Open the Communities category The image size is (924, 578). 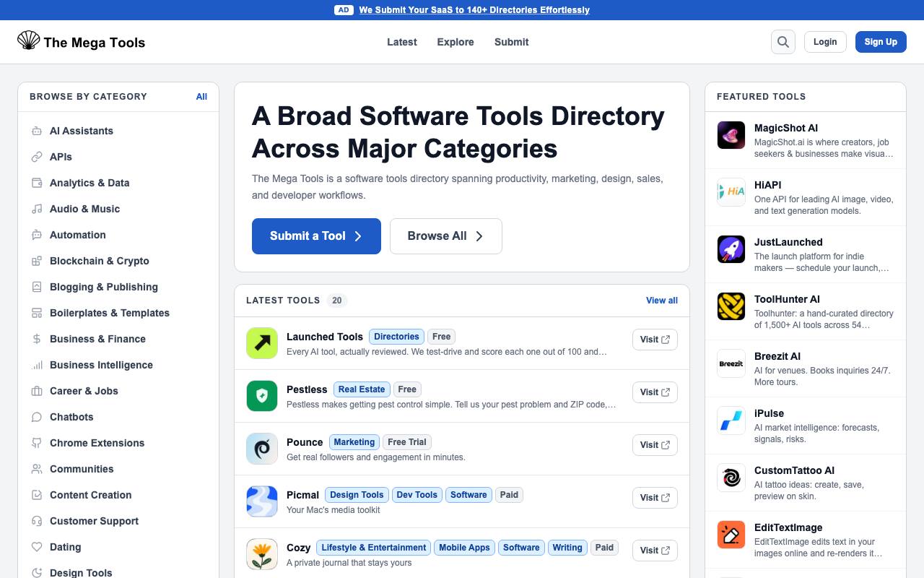pos(118,469)
